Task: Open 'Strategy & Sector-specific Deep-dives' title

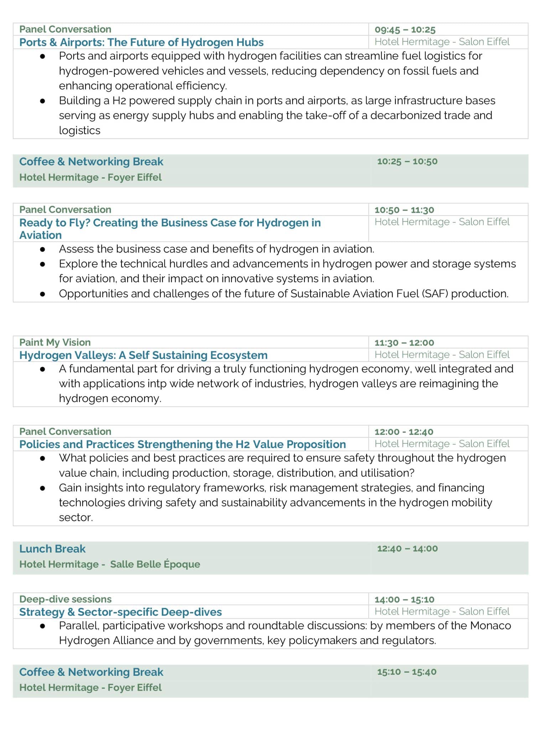Action: 120,612
